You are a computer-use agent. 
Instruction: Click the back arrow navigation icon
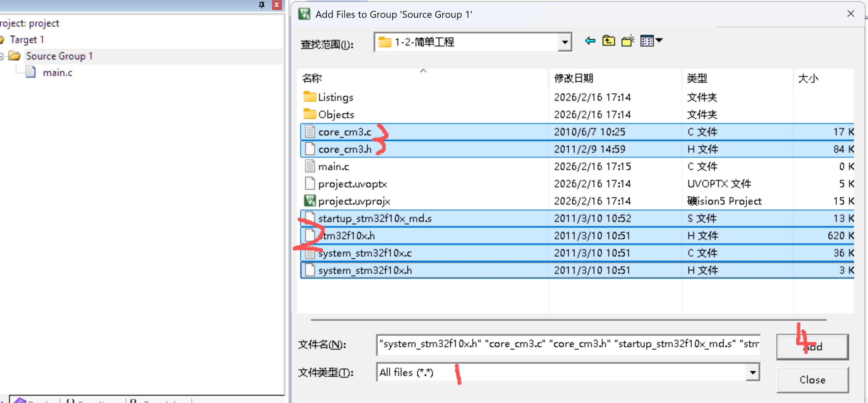click(x=590, y=41)
